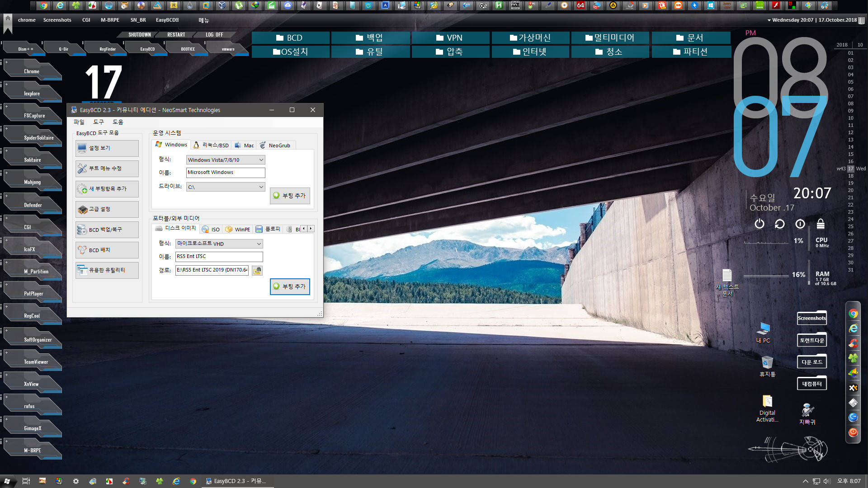The height and width of the screenshot is (488, 868).
Task: Open BCD 배치 (BCD Deployment)
Action: (x=107, y=250)
